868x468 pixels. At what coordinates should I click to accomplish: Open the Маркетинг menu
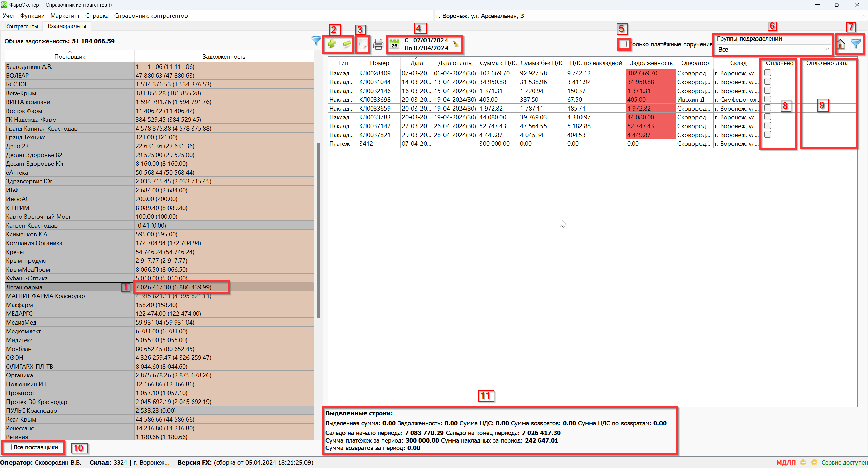tap(65, 16)
